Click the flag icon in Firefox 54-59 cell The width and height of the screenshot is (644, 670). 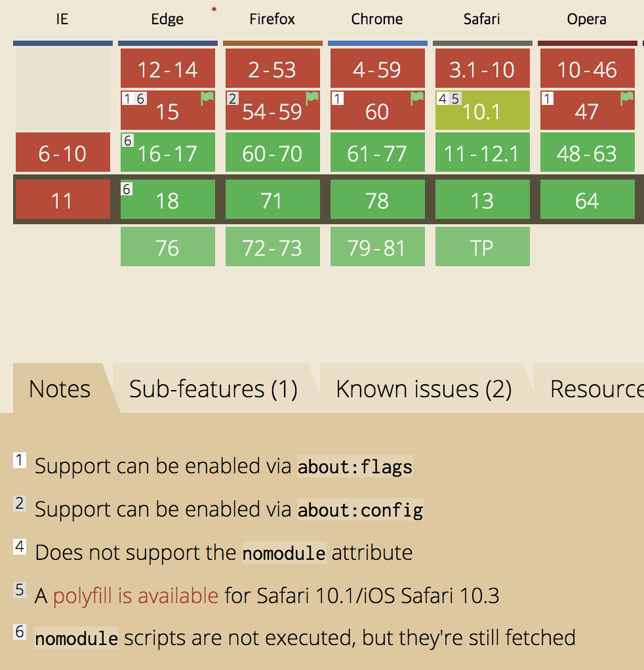pyautogui.click(x=312, y=98)
